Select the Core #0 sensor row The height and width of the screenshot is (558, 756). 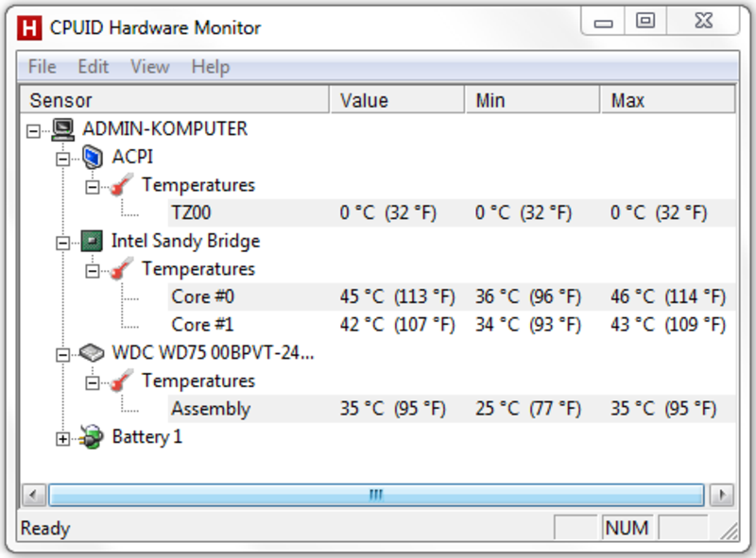(452, 296)
